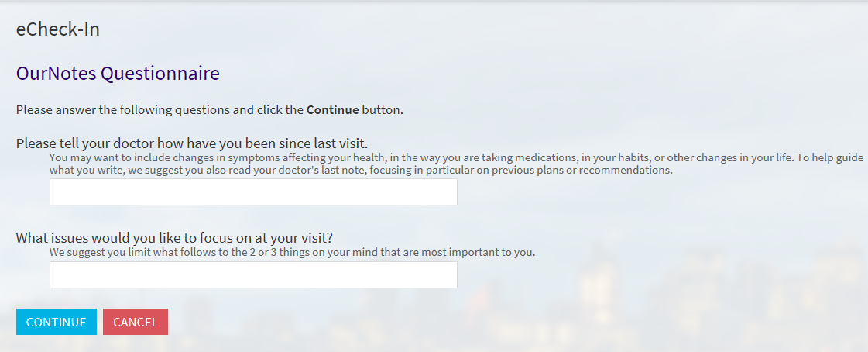Select the 'What issues would you like' question label
This screenshot has width=868, height=352.
(174, 238)
